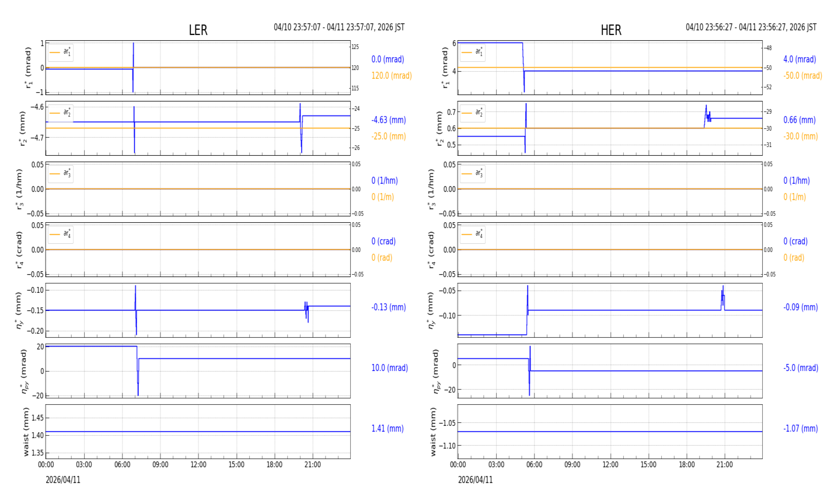Screen dimensions: 824x504
Task: Click the HER r4* (crad) axis label
Action: [x=432, y=250]
